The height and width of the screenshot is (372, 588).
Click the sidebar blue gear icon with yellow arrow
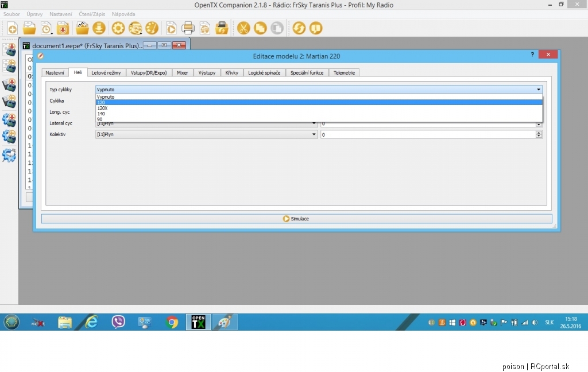click(9, 137)
